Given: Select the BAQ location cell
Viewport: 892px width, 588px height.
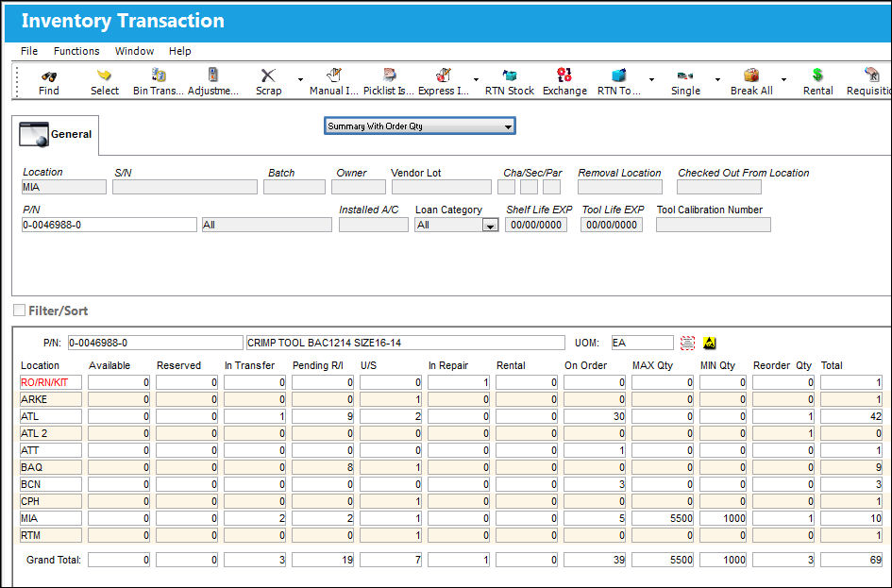Looking at the screenshot, I should (51, 467).
